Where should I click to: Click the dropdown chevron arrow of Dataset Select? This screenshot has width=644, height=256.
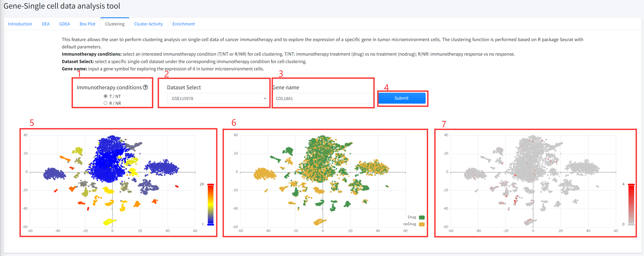click(265, 98)
